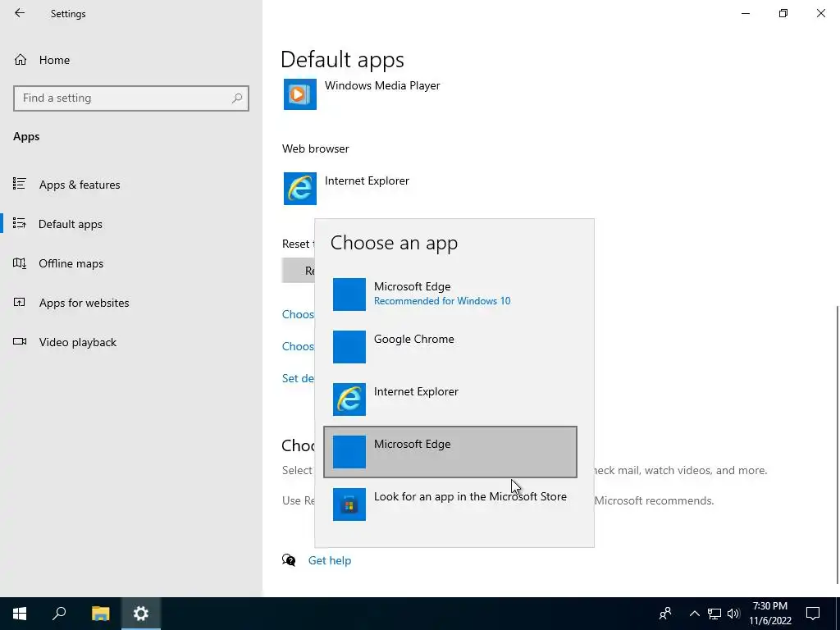Click the volume speaker tray icon
Screen dimensions: 840x630
pos(733,614)
